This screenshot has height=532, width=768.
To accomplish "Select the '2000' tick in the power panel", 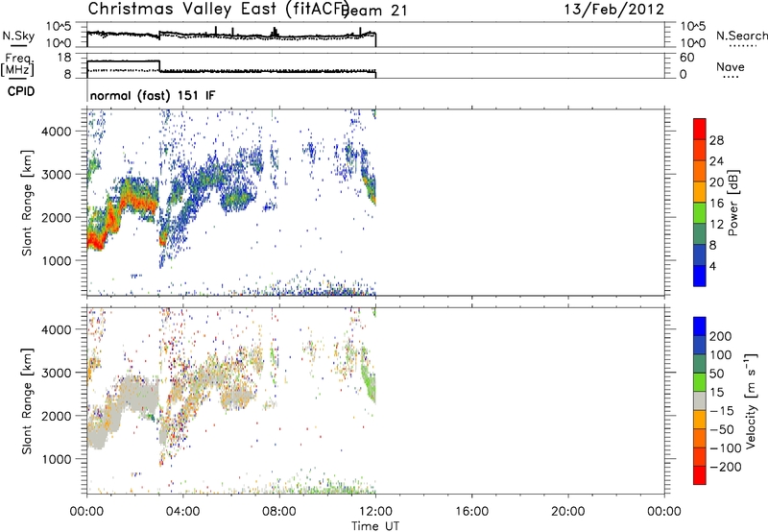I will click(57, 217).
